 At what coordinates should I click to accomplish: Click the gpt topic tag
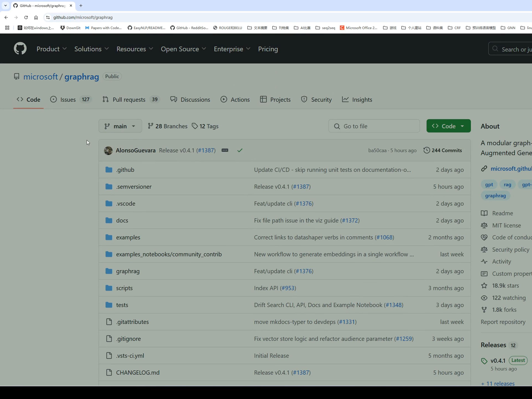(x=489, y=185)
